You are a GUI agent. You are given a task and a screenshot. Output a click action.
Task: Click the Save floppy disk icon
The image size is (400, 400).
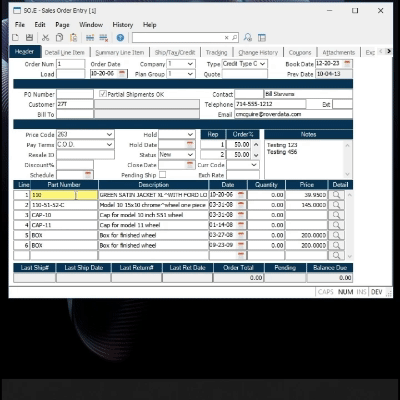click(29, 38)
